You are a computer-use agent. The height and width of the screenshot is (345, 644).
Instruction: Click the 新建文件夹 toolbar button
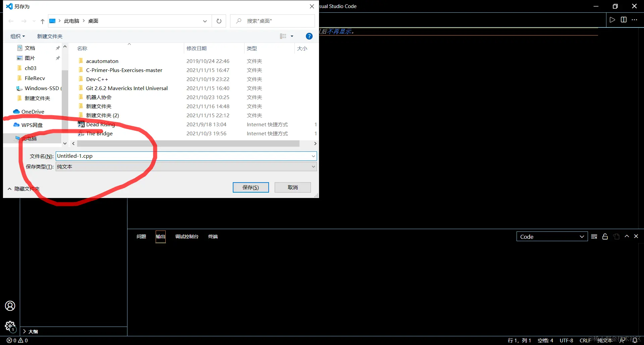tap(50, 36)
